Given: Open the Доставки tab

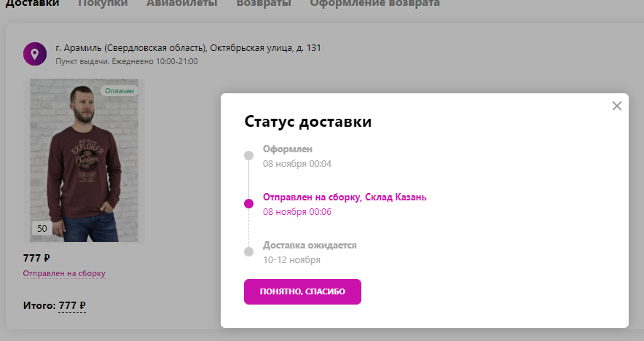Looking at the screenshot, I should click(33, 4).
